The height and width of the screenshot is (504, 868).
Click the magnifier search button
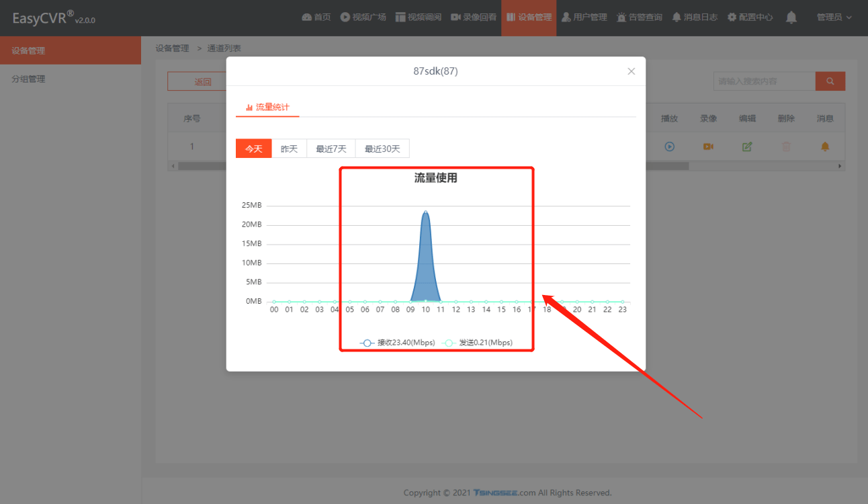(x=830, y=81)
